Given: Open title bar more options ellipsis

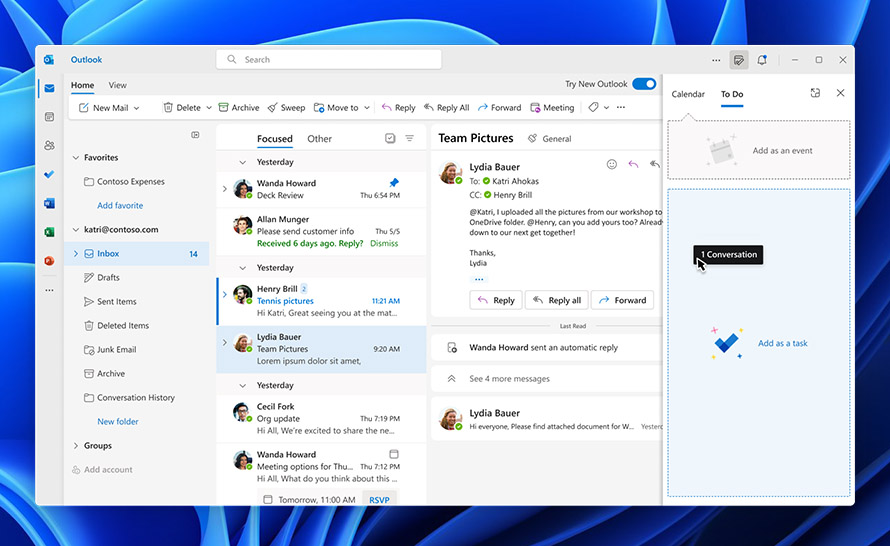Looking at the screenshot, I should [x=716, y=60].
